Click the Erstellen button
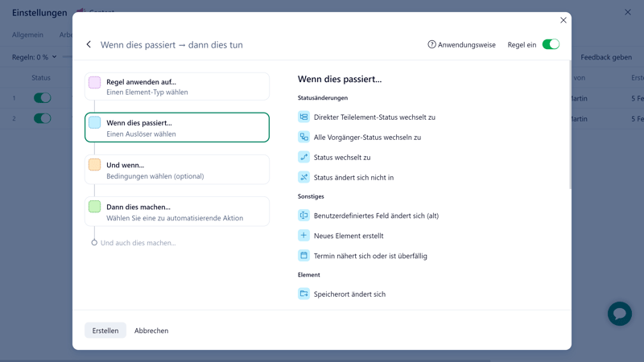This screenshot has width=644, height=362. 105,331
